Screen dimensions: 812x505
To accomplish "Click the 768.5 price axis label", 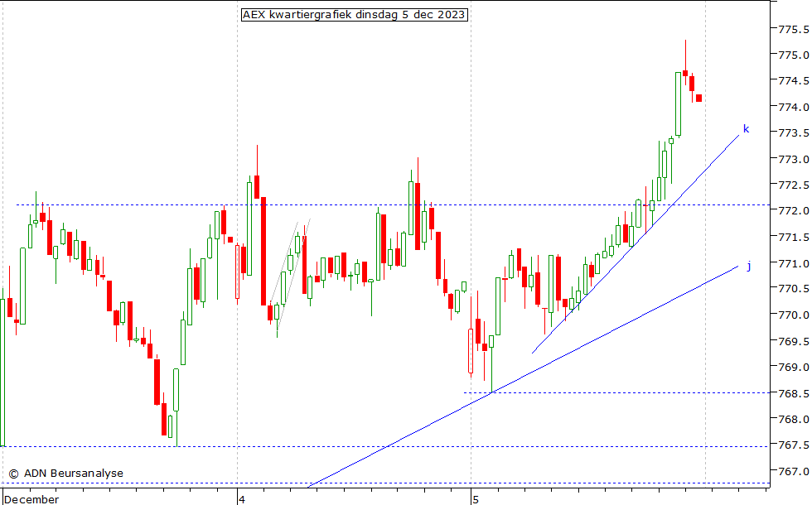I will [x=794, y=392].
